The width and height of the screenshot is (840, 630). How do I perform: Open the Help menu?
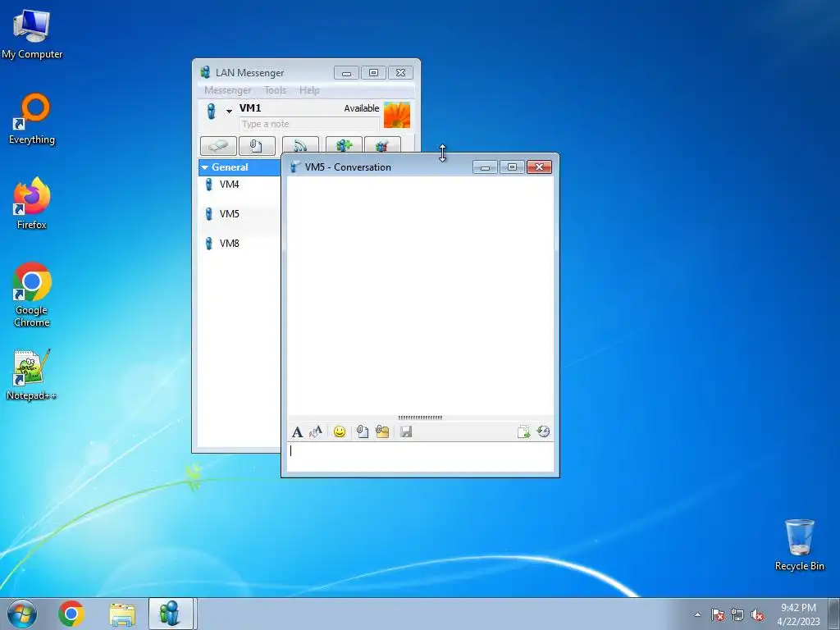click(309, 90)
